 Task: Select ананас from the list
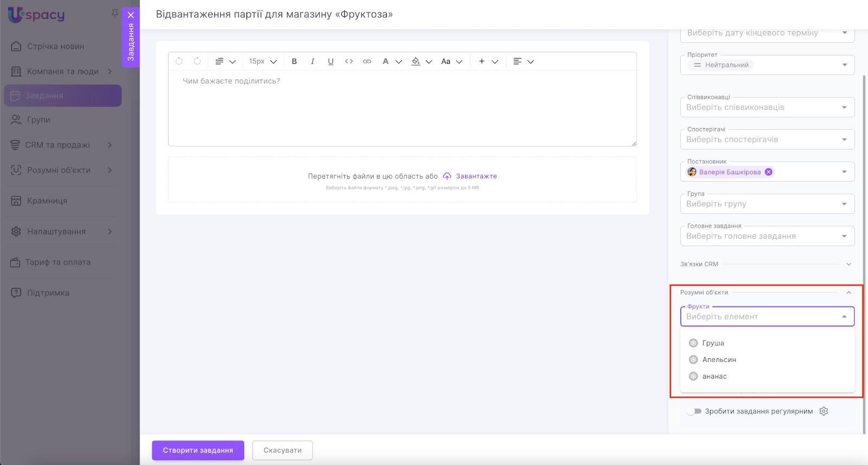767,377
